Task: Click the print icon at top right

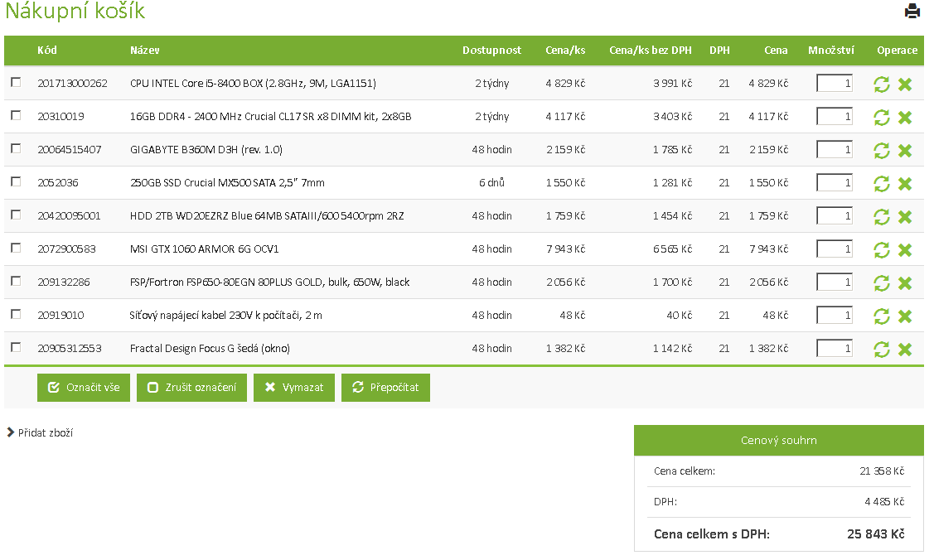Action: [x=912, y=11]
